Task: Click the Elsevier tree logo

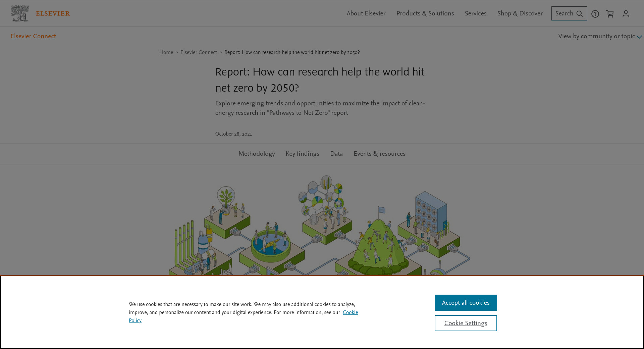Action: pos(19,13)
